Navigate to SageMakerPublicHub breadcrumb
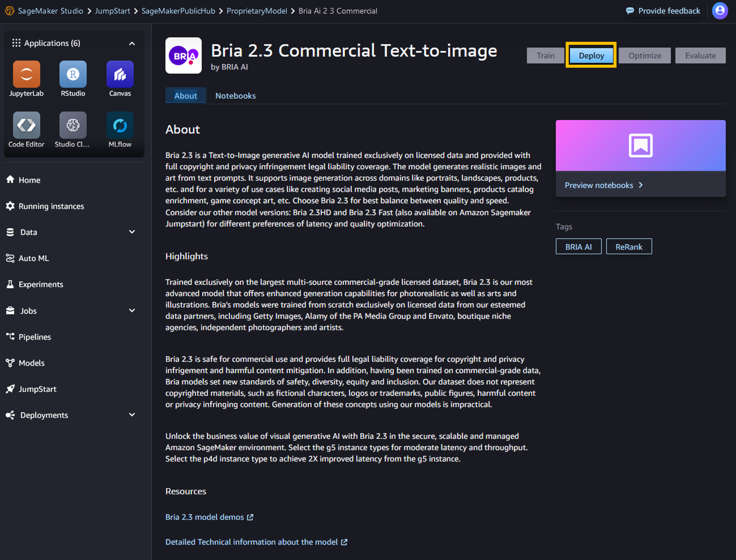The image size is (736, 560). (x=178, y=10)
